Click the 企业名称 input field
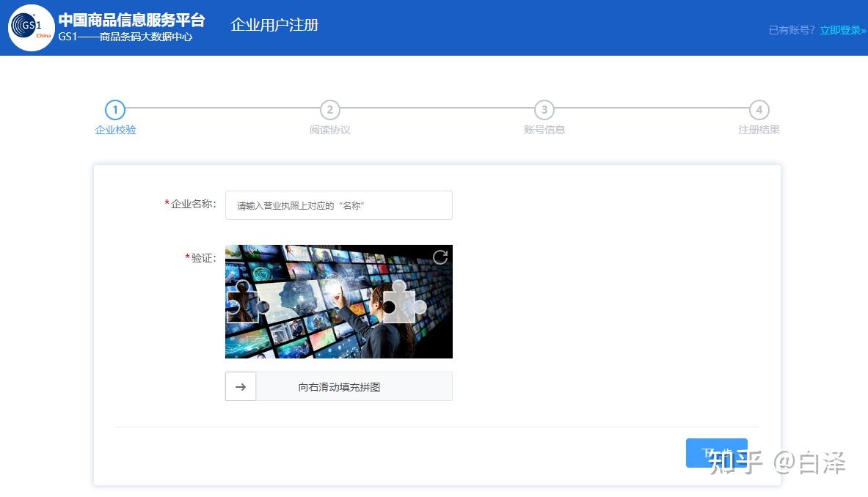868x497 pixels. (338, 205)
